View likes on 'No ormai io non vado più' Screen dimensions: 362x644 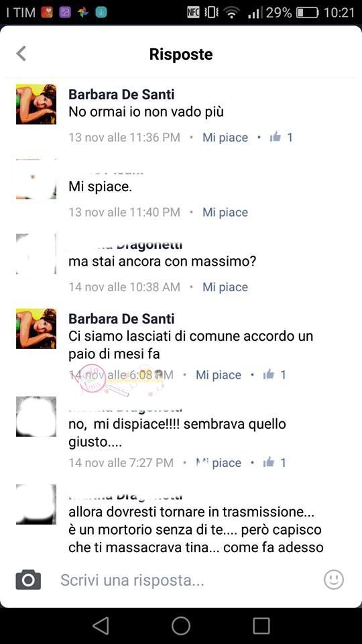click(281, 137)
